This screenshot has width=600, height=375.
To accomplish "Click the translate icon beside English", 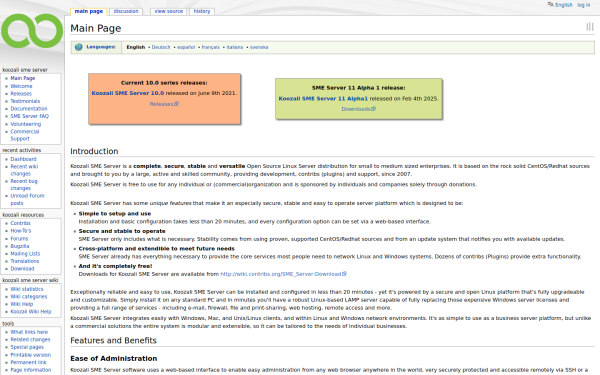I will (550, 5).
